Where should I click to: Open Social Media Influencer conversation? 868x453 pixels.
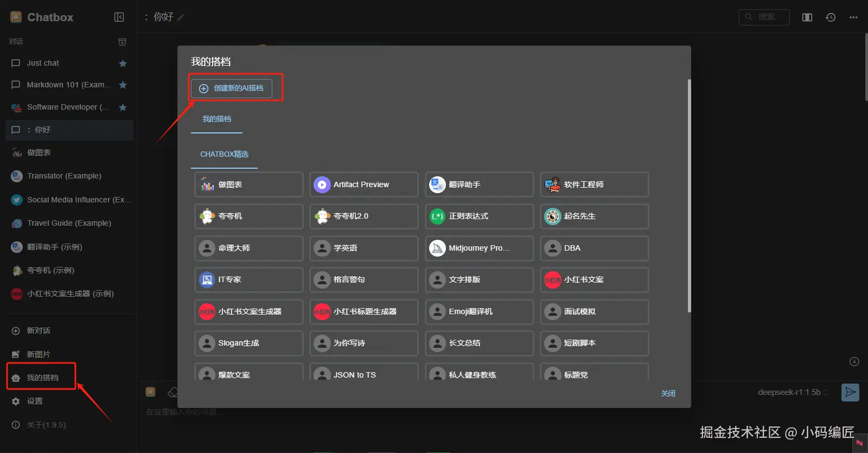click(69, 200)
